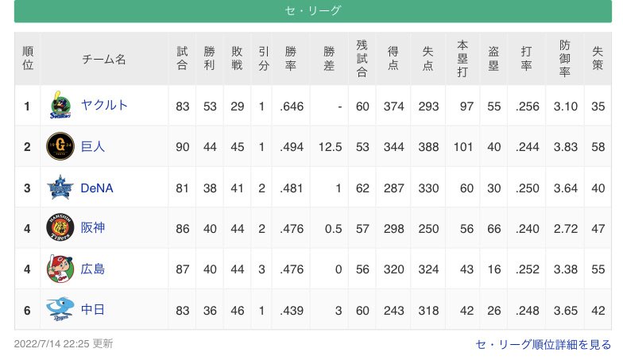Click the セ・リーグ green header bar

[x=313, y=11]
